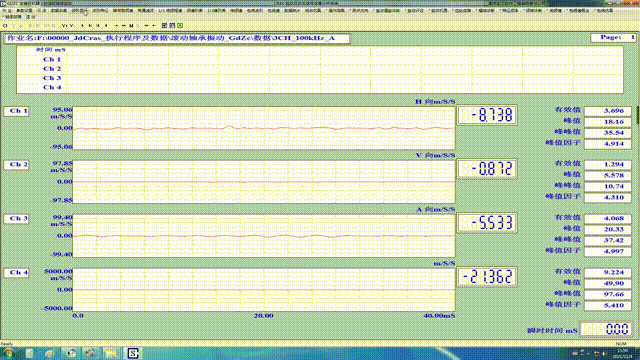Image resolution: width=640 pixels, height=360 pixels.
Task: Click the first toolbar icon at far left
Action: pyautogui.click(x=5, y=25)
